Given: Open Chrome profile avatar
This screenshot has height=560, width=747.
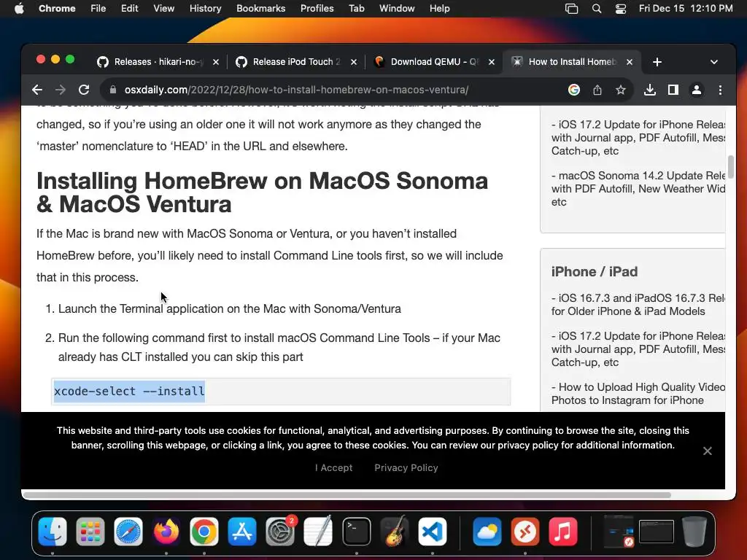Looking at the screenshot, I should point(697,90).
